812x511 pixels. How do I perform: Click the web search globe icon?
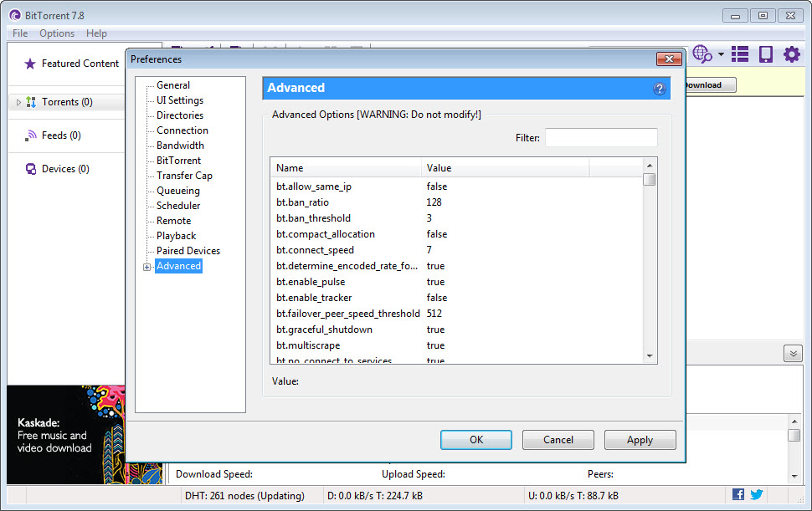702,54
